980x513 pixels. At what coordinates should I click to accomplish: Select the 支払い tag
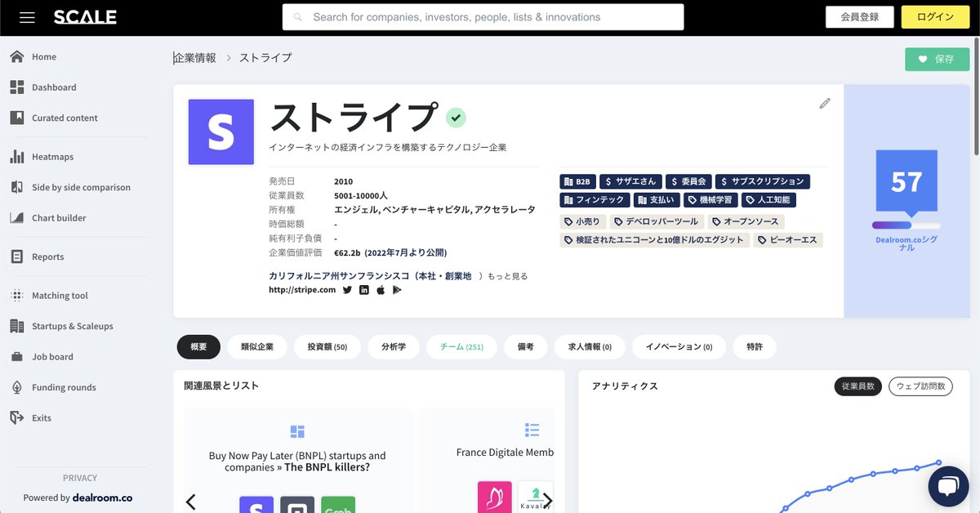pos(656,199)
